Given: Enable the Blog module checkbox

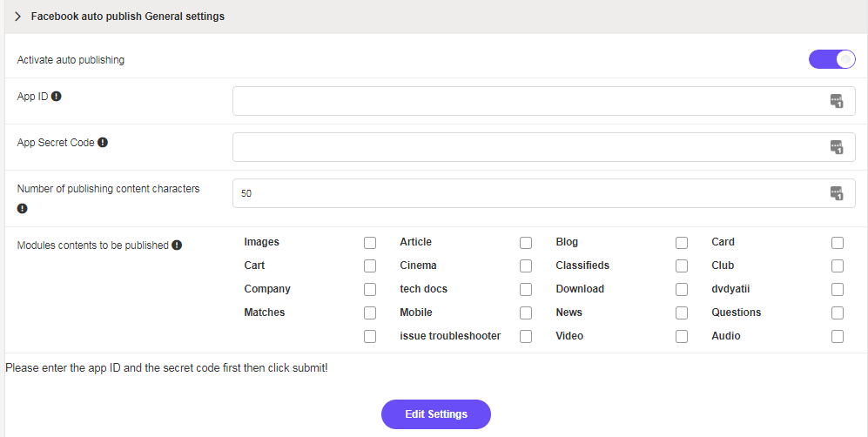Looking at the screenshot, I should click(682, 243).
